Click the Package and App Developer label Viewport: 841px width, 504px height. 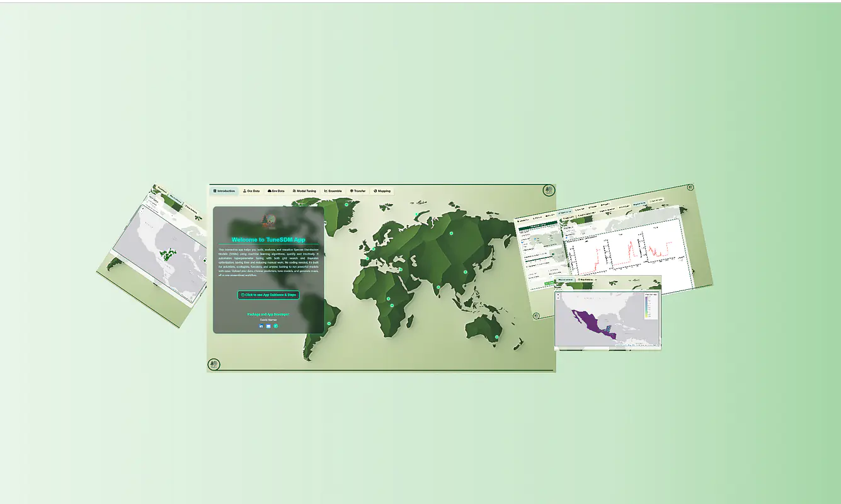pyautogui.click(x=268, y=314)
